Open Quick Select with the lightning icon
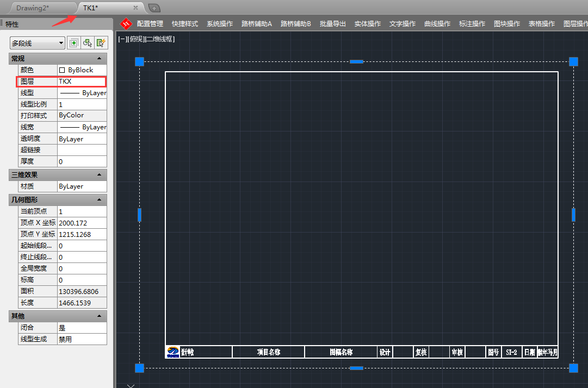The height and width of the screenshot is (388, 588). [101, 43]
